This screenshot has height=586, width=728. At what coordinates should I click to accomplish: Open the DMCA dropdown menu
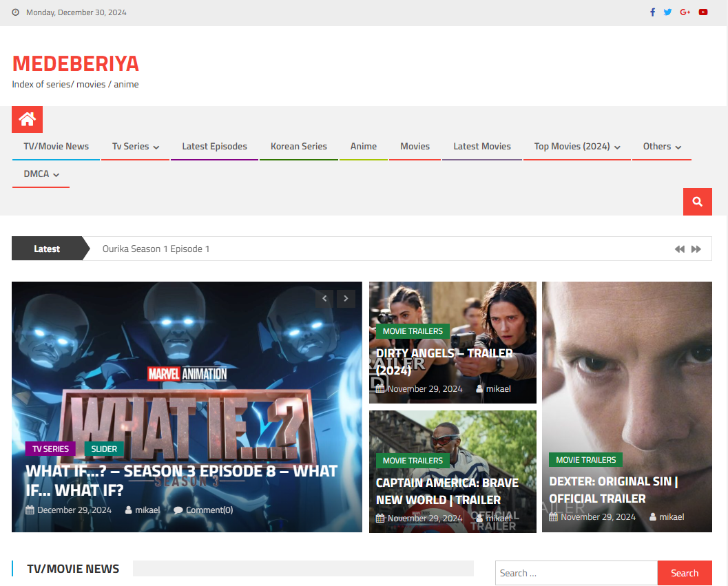click(x=41, y=174)
